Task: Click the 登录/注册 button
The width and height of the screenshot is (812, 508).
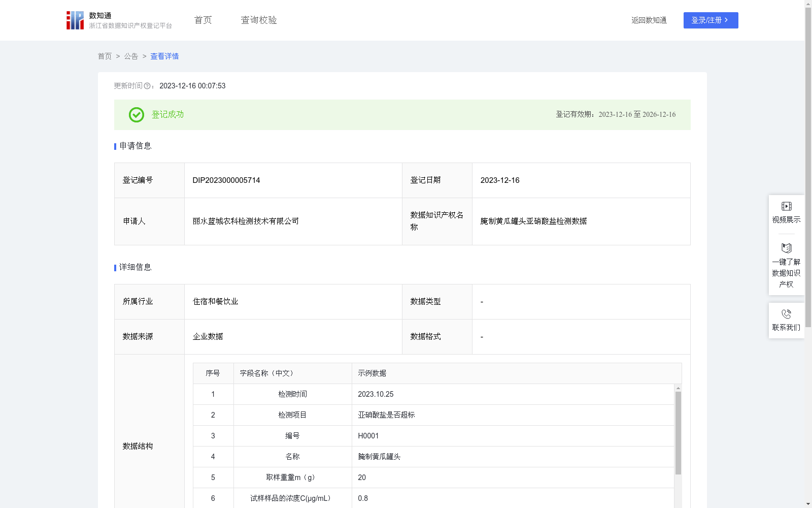Action: (710, 20)
